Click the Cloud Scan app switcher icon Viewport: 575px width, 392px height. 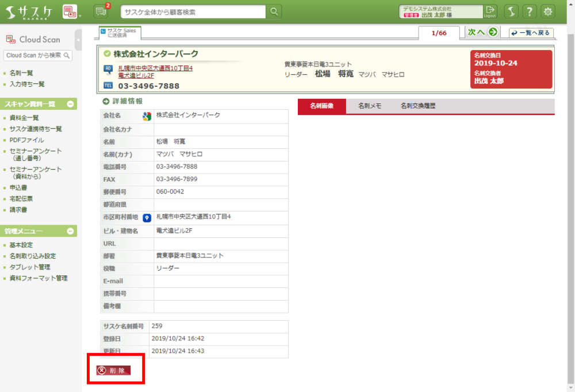[70, 11]
